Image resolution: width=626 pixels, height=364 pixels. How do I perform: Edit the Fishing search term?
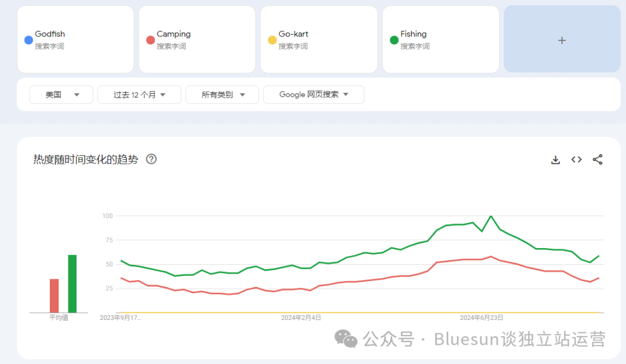(413, 34)
